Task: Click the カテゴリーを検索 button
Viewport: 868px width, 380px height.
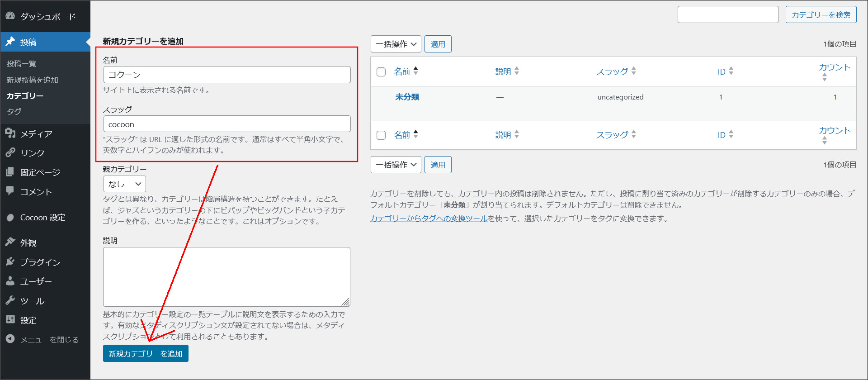Action: point(821,14)
